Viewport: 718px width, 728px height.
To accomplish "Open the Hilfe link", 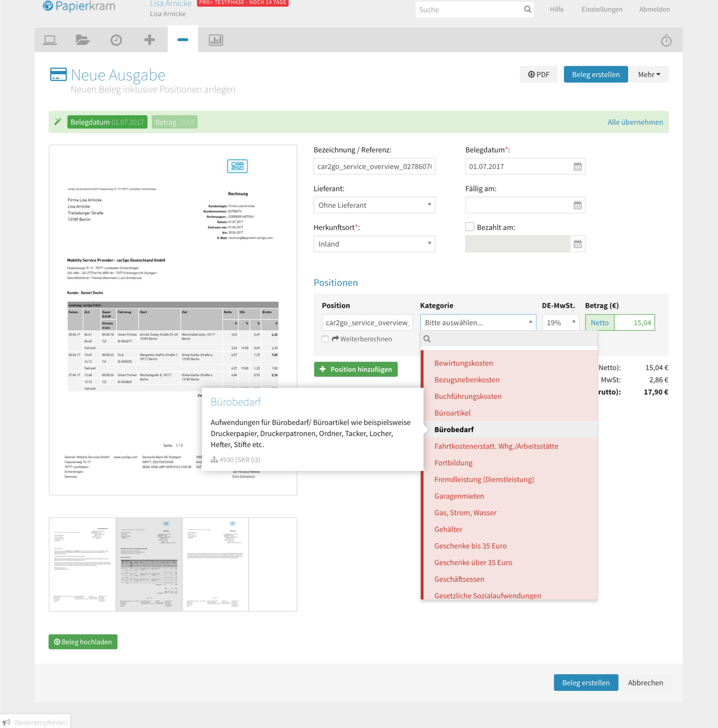I will [556, 9].
